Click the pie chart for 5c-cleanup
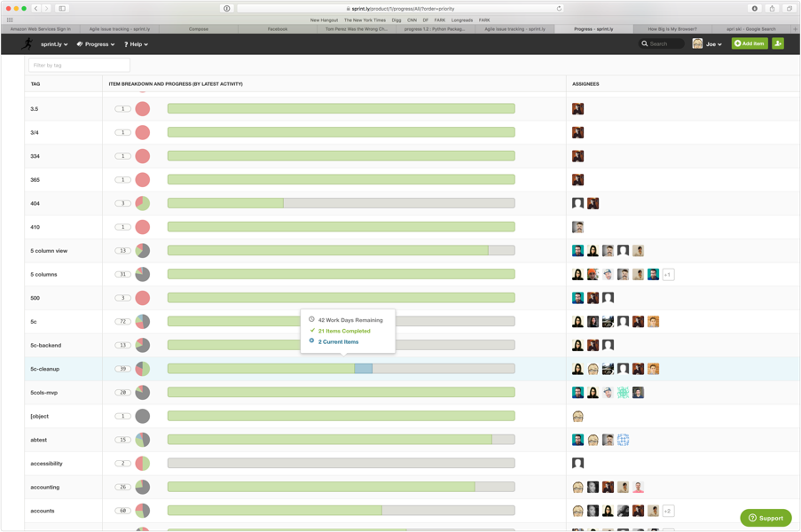801x532 pixels. pos(143,369)
